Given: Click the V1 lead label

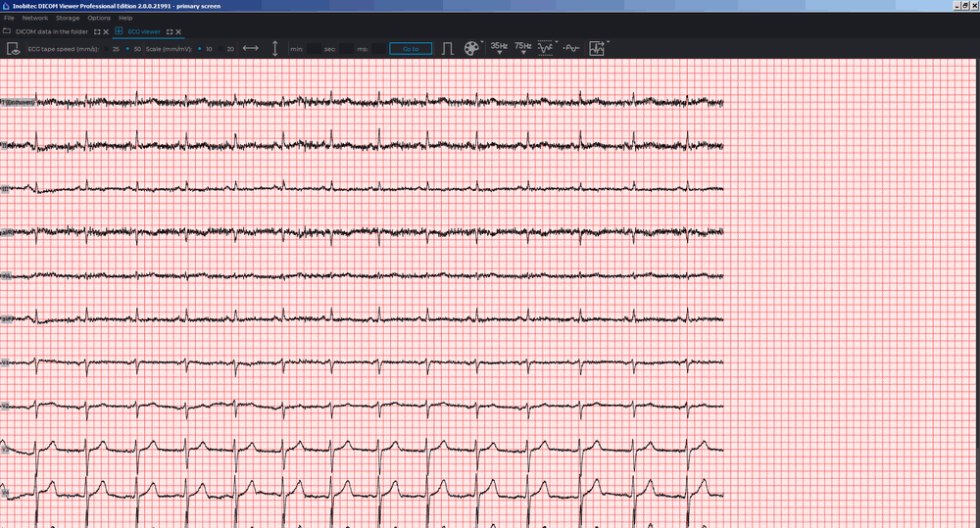Looking at the screenshot, I should pyautogui.click(x=5, y=362).
